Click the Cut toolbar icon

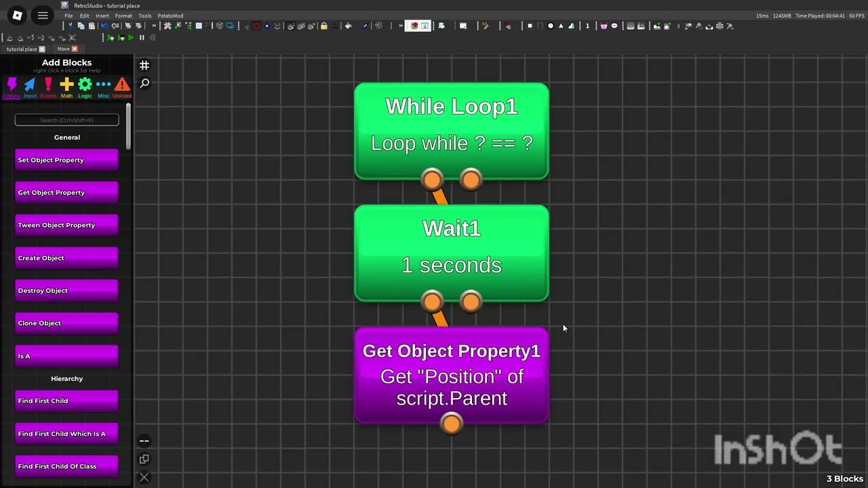(x=71, y=26)
